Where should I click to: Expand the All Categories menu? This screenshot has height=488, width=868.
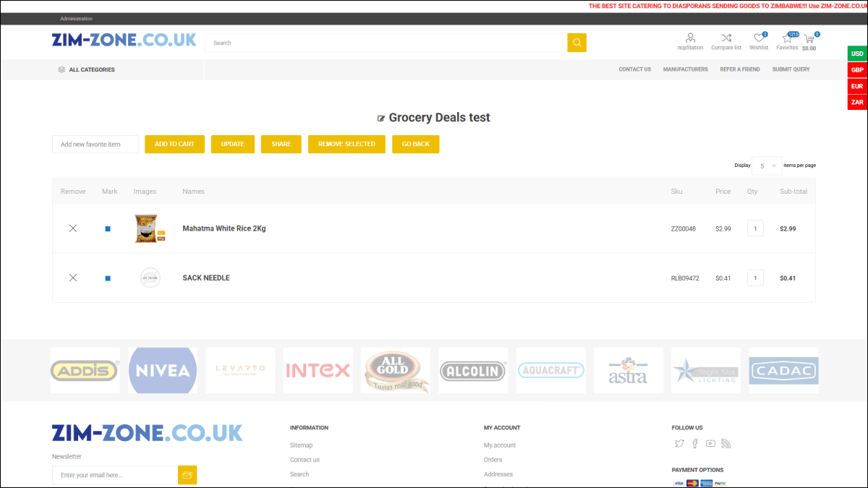pos(86,69)
